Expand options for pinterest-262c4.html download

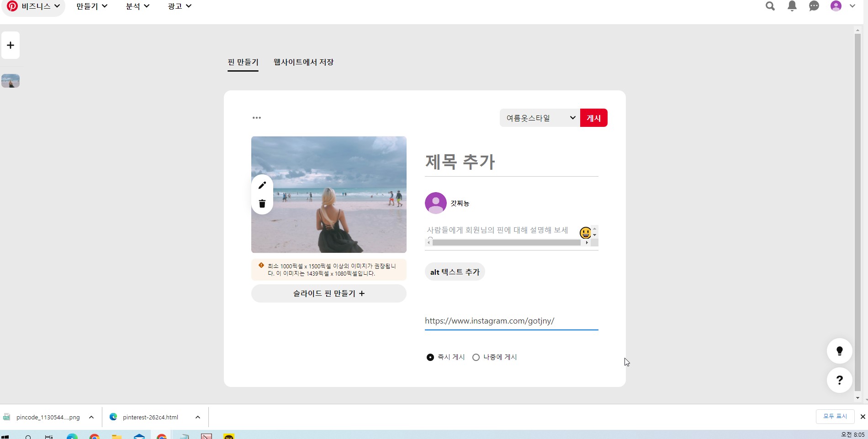point(198,417)
